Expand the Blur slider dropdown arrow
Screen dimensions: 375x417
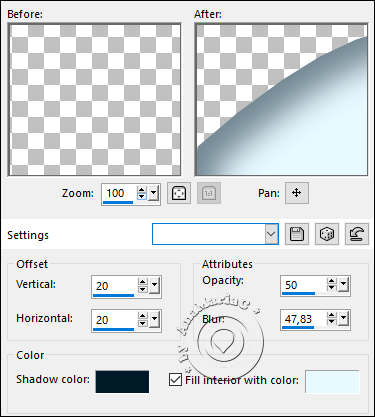[x=343, y=319]
